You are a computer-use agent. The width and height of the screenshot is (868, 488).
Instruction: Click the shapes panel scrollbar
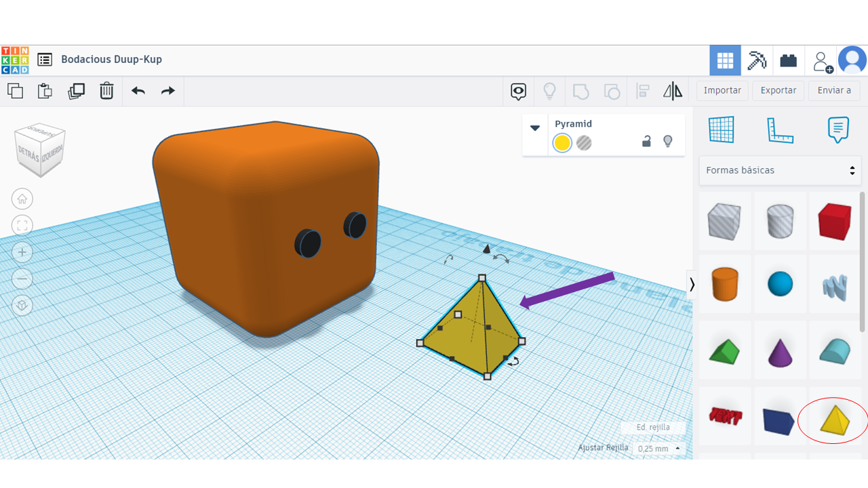pos(863,262)
